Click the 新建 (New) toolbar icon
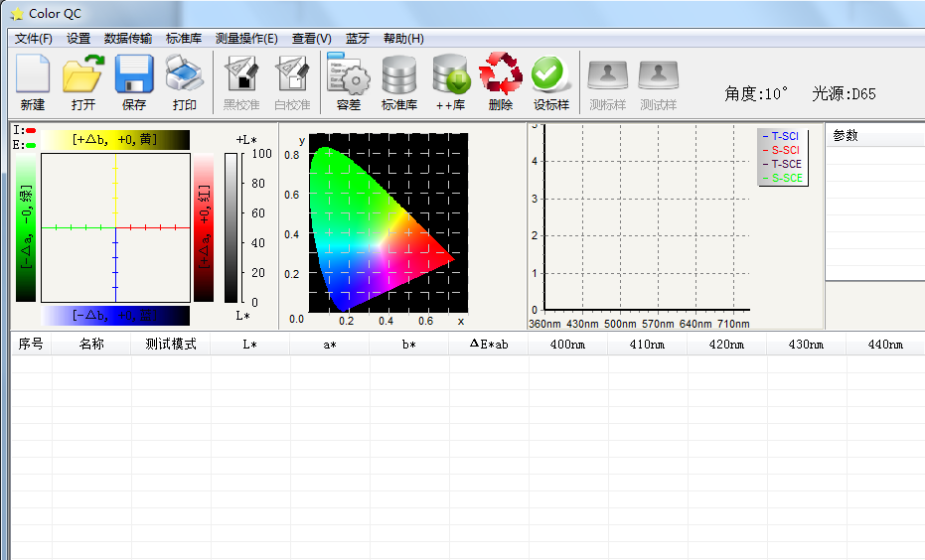925x560 pixels. click(x=32, y=81)
